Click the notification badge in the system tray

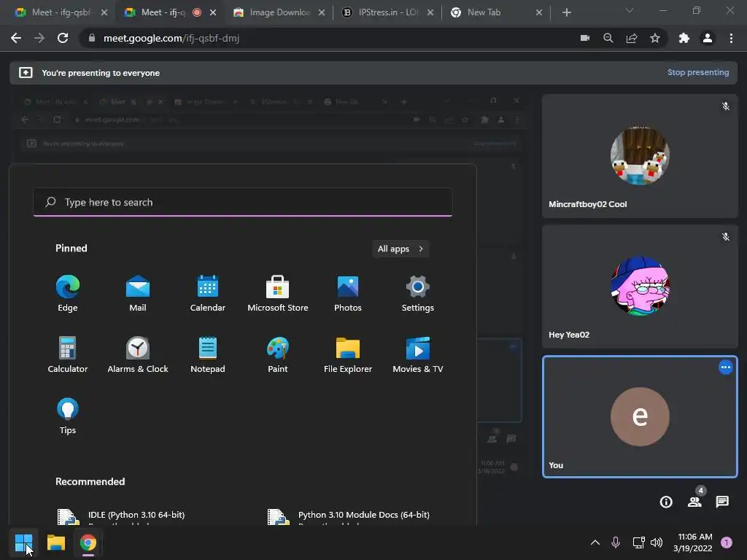(726, 542)
